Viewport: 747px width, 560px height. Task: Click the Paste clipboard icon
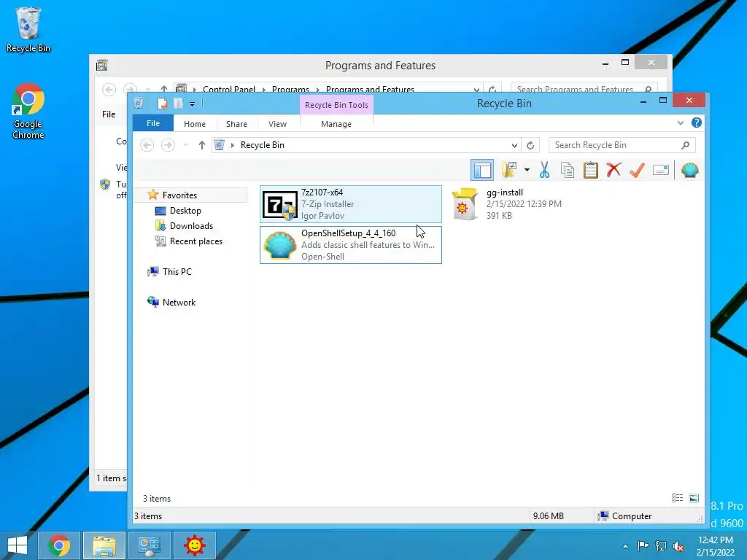(x=590, y=170)
